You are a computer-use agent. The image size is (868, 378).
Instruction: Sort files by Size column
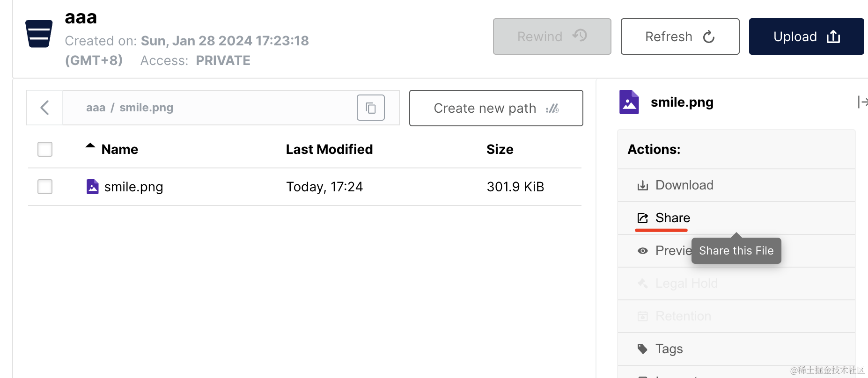500,149
